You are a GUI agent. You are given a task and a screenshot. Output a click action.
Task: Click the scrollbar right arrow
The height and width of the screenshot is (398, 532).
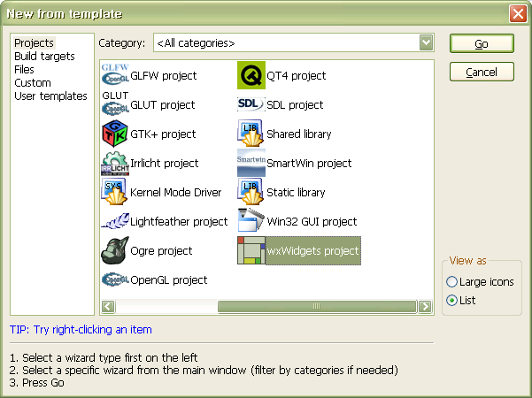click(x=425, y=307)
